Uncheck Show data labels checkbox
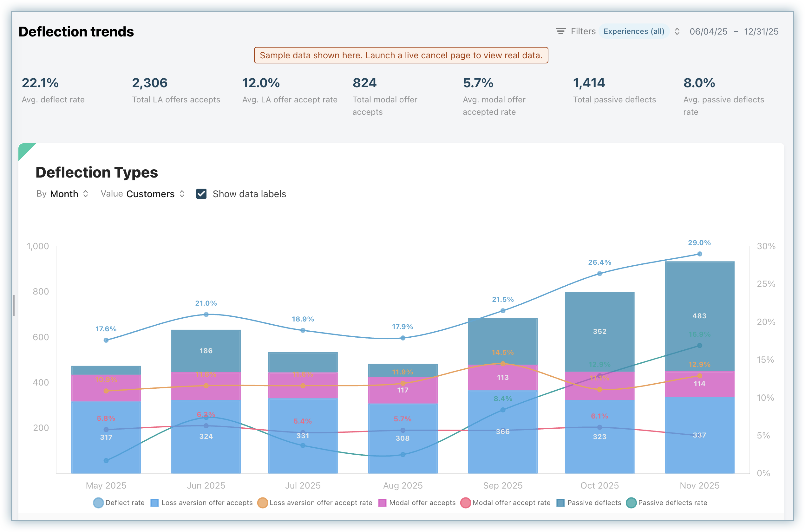Screen dimensions: 805x532 click(201, 194)
